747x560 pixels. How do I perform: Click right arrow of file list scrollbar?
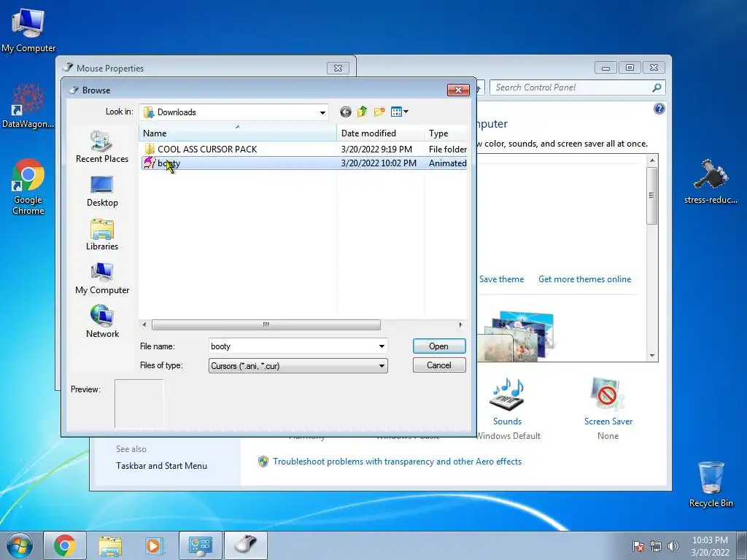point(460,324)
